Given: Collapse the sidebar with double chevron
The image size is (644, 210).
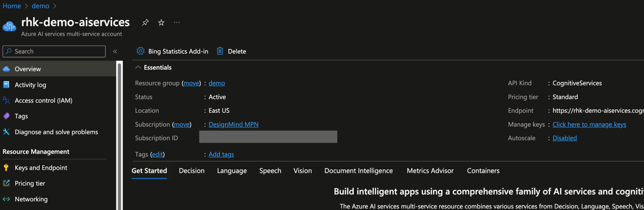Looking at the screenshot, I should click(x=115, y=52).
